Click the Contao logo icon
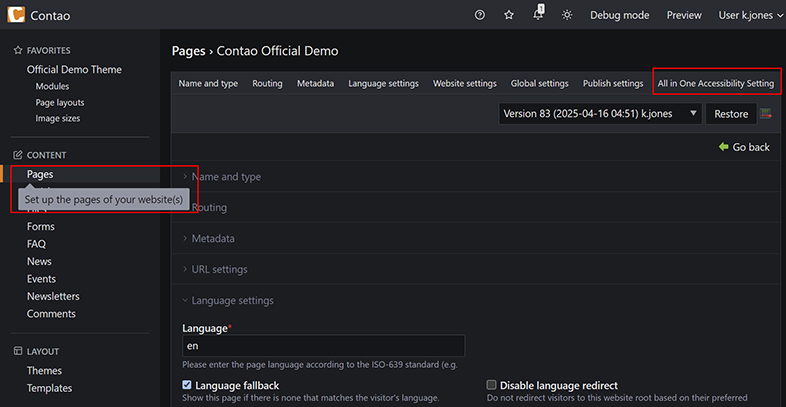This screenshot has height=407, width=786. tap(16, 15)
